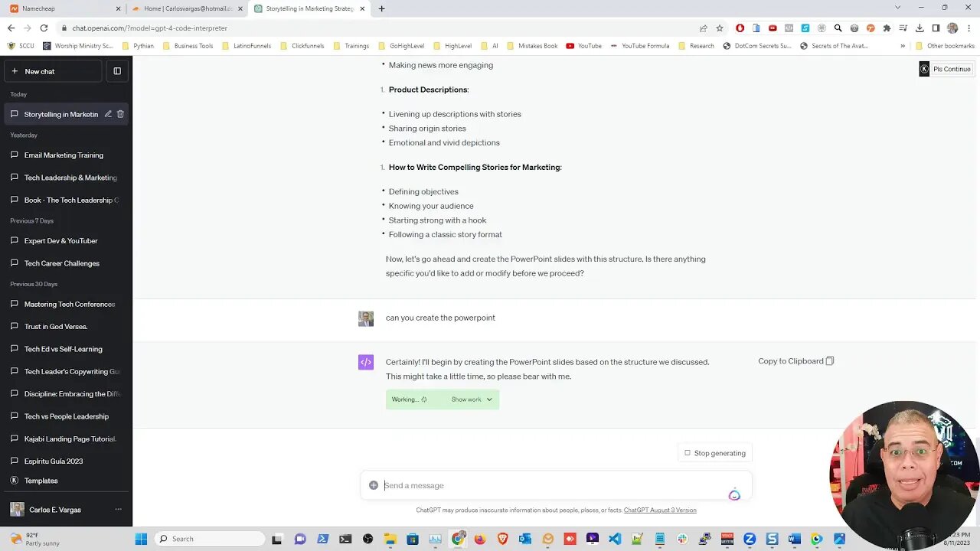The width and height of the screenshot is (980, 551).
Task: Click the red Opera-style extension icon
Action: point(740,28)
